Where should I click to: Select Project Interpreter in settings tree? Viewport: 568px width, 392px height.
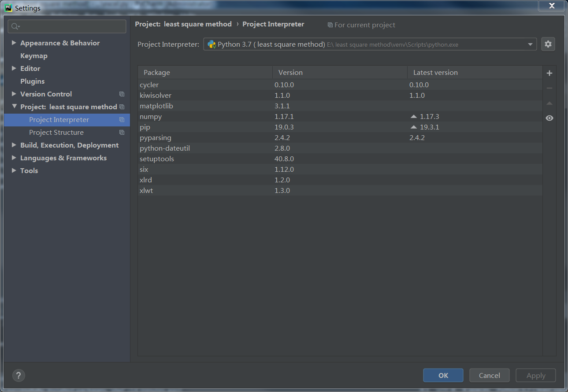(67, 120)
